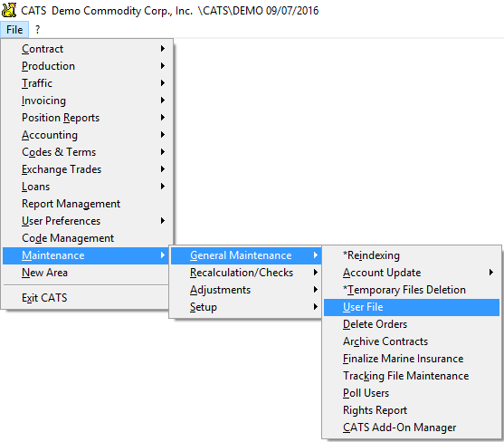
Task: Click the arrow beside Adjustments
Action: click(x=316, y=290)
